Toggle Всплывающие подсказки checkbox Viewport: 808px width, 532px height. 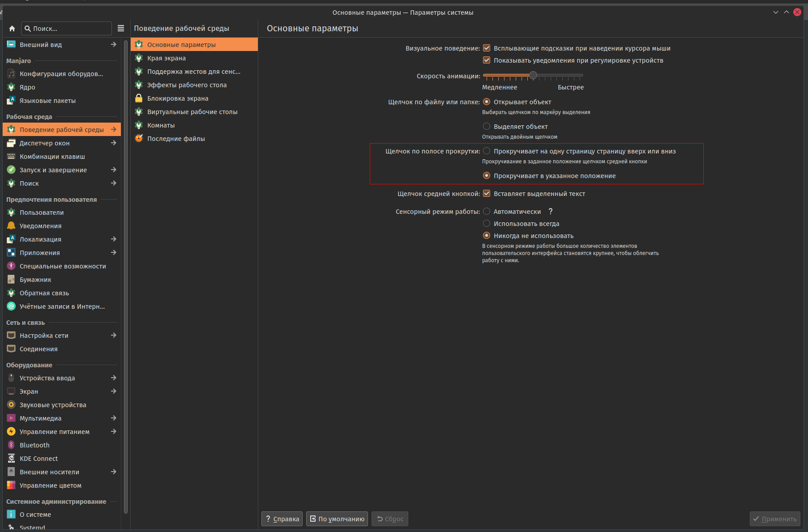click(x=487, y=48)
